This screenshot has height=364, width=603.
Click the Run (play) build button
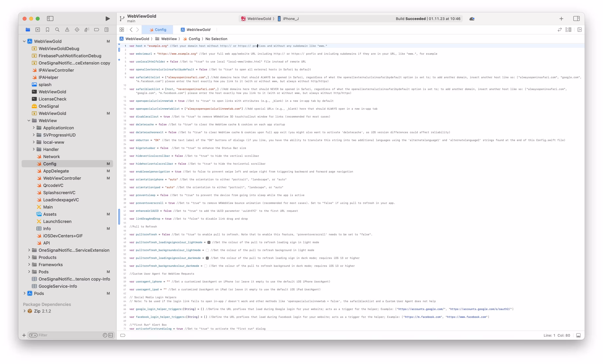107,19
